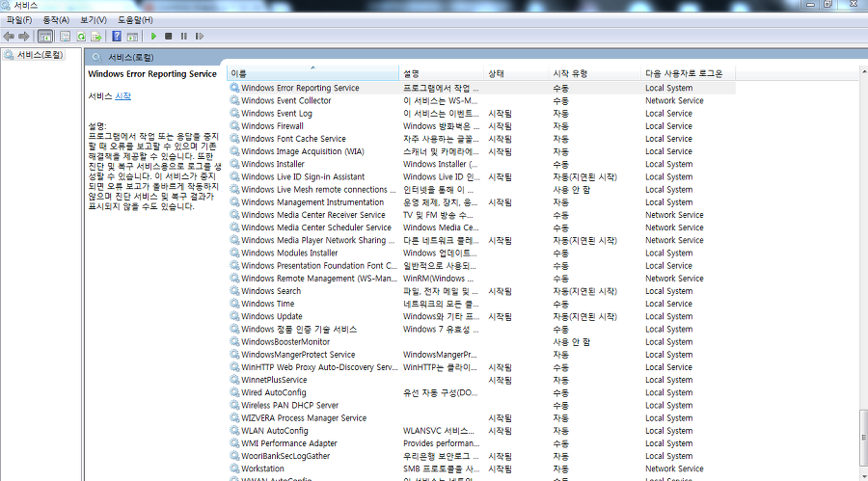Viewport: 868px width, 481px height.
Task: Select WIZVERA Process Manager Service
Action: [304, 418]
